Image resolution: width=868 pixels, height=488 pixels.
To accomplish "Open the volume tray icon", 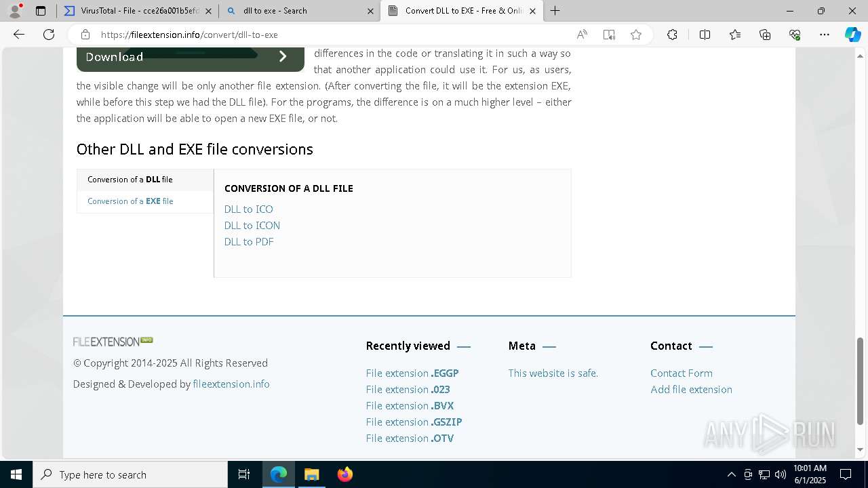I will (781, 474).
